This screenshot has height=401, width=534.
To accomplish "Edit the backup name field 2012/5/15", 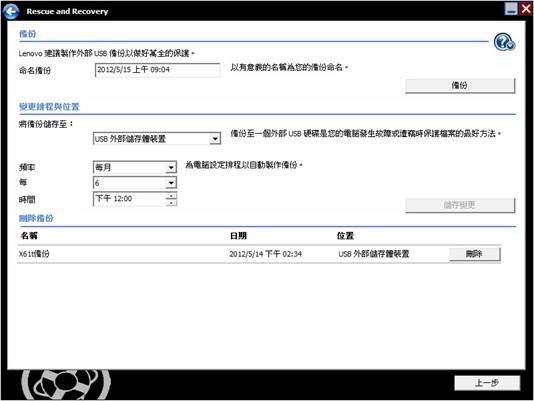I will tap(157, 70).
